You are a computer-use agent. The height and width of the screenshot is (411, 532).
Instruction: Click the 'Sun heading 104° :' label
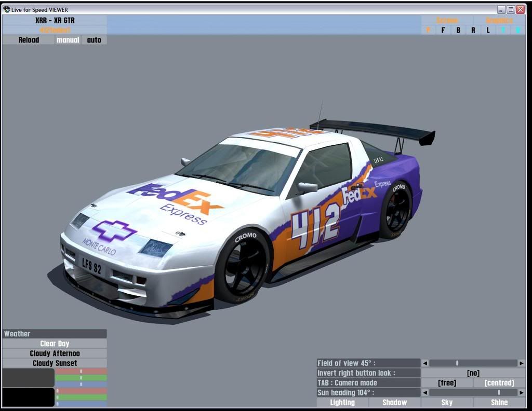click(x=368, y=393)
